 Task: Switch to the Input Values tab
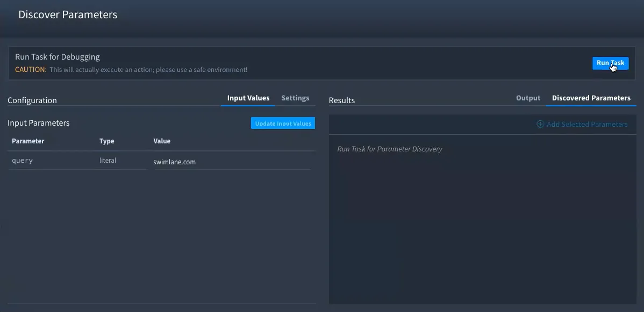248,98
